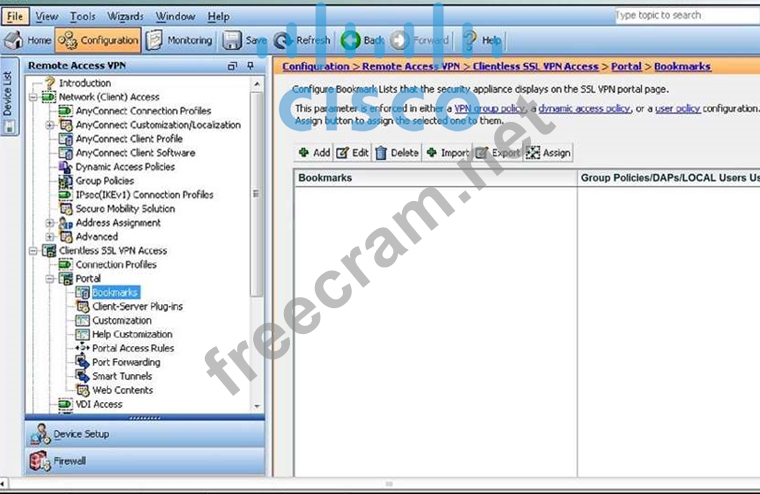The width and height of the screenshot is (760, 494).
Task: Click the Assign button
Action: click(548, 153)
